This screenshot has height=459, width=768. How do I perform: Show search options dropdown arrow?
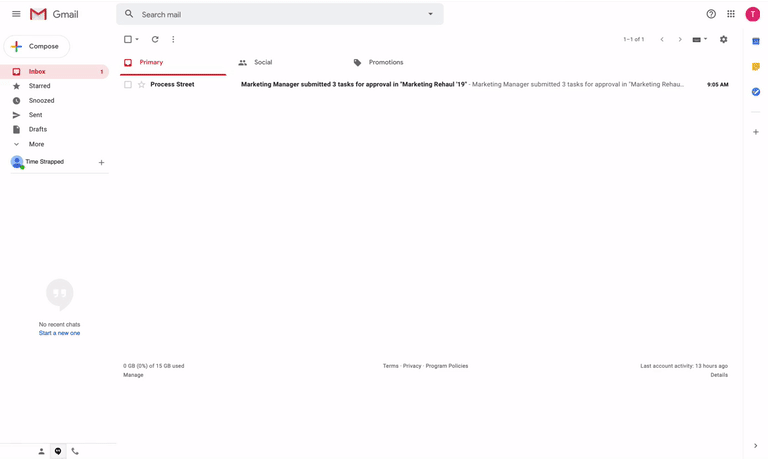[x=431, y=14]
